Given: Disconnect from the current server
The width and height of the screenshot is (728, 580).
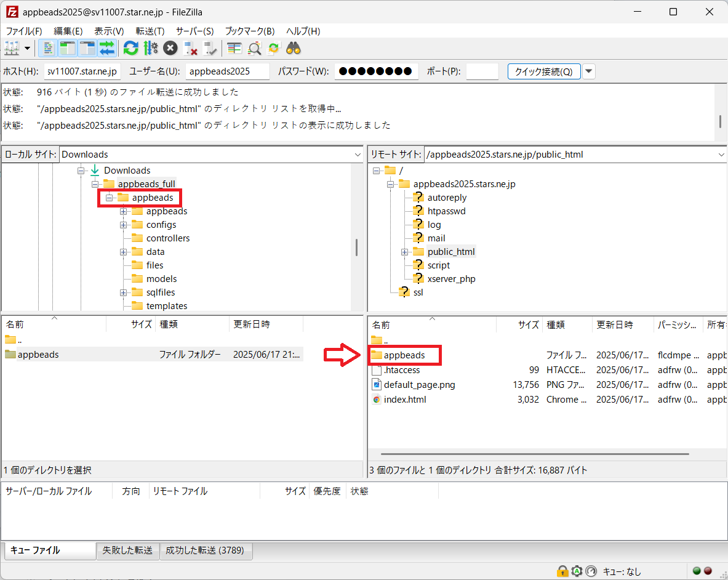Looking at the screenshot, I should (x=190, y=48).
